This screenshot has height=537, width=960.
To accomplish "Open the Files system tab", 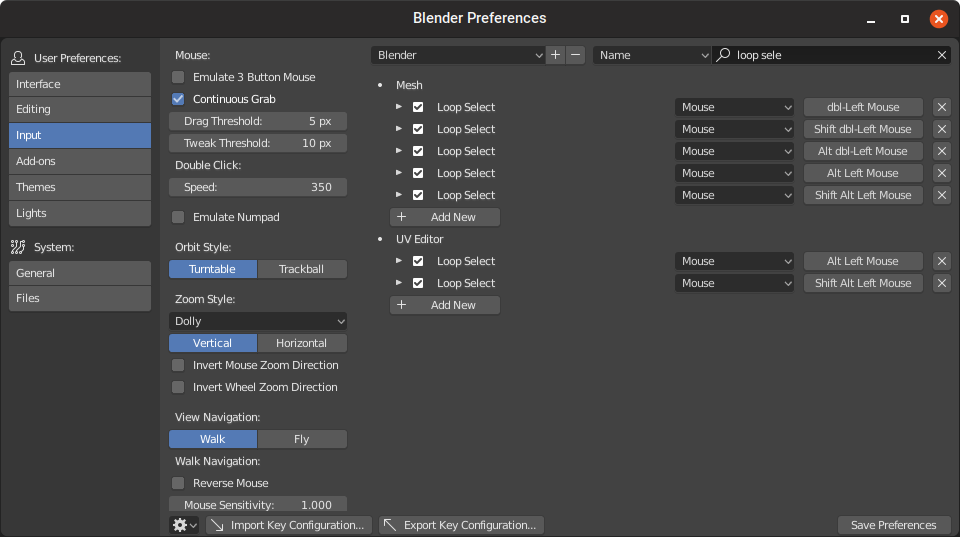I will (x=80, y=299).
